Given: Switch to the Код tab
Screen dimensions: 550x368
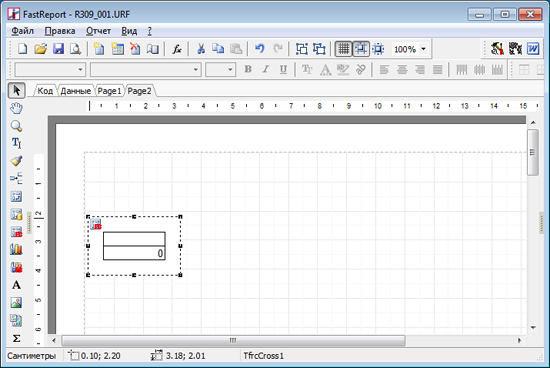Looking at the screenshot, I should [x=45, y=91].
